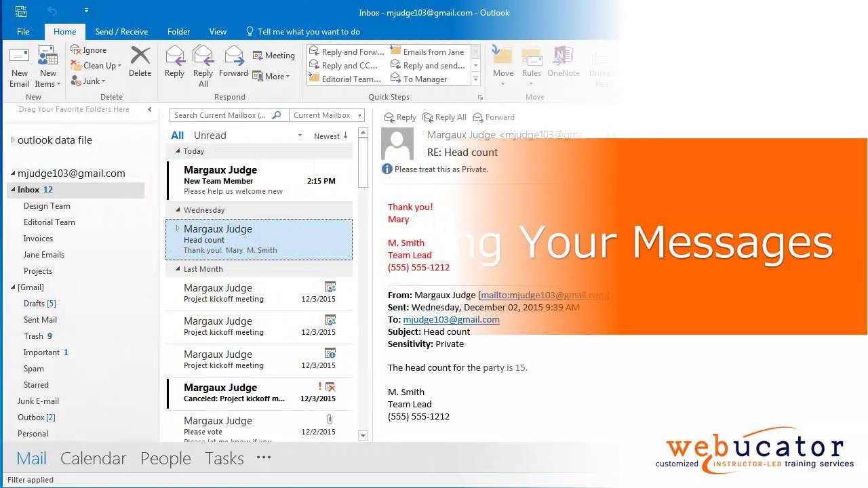Switch to the Folder tab
The width and height of the screenshot is (868, 488).
(x=178, y=32)
